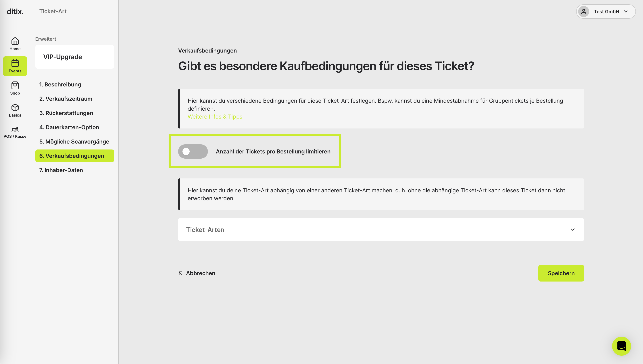Viewport: 643px width, 364px height.
Task: Go to 3. Rückerstattungen step
Action: (66, 113)
